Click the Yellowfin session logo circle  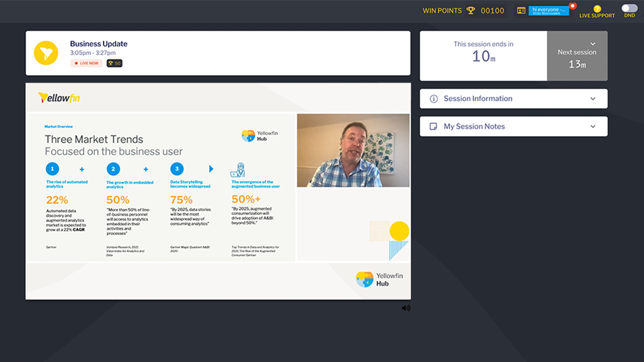click(x=46, y=53)
